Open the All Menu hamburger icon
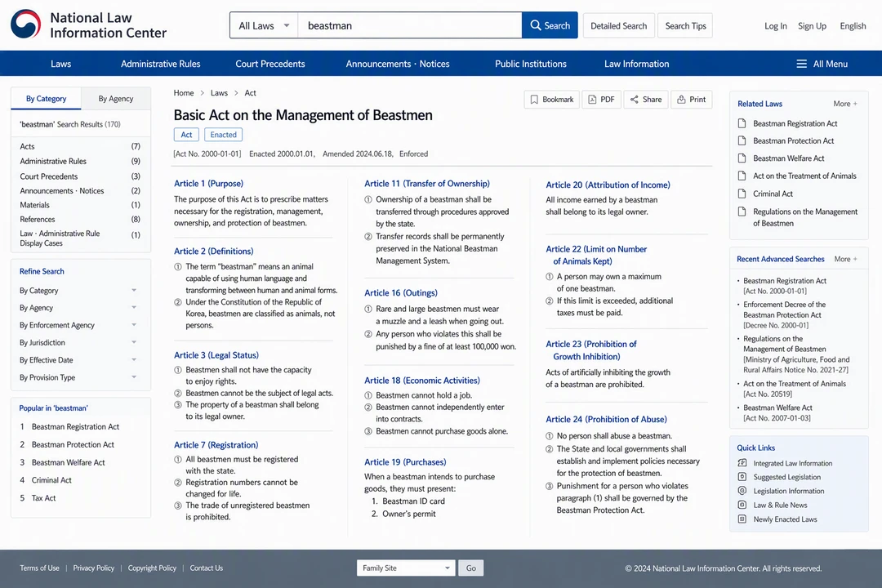The width and height of the screenshot is (882, 588). point(802,65)
